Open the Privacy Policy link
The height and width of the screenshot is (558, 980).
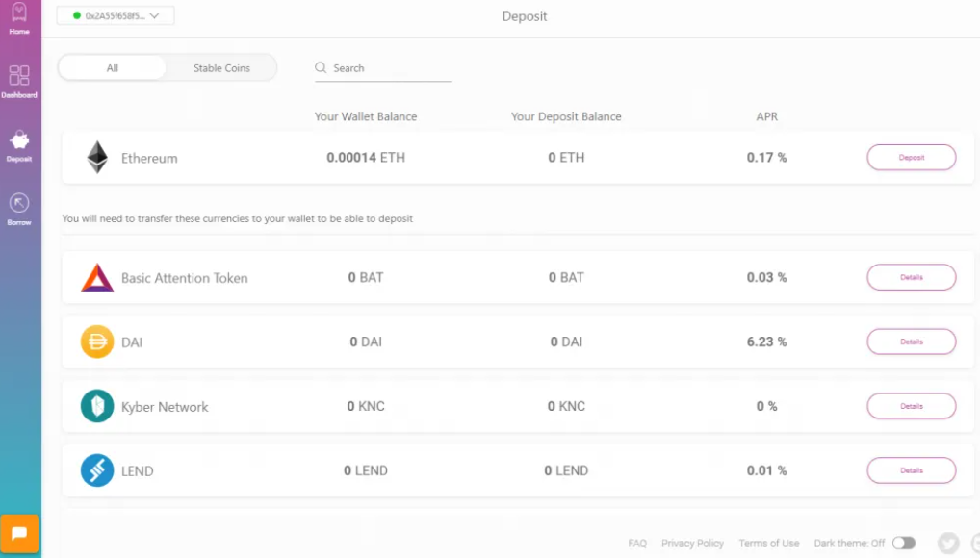pos(692,544)
